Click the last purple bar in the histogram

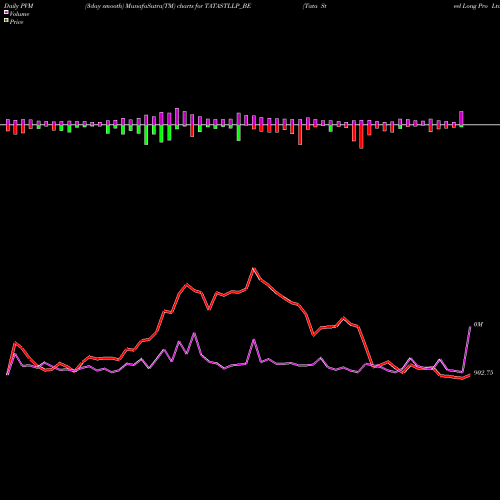461,118
